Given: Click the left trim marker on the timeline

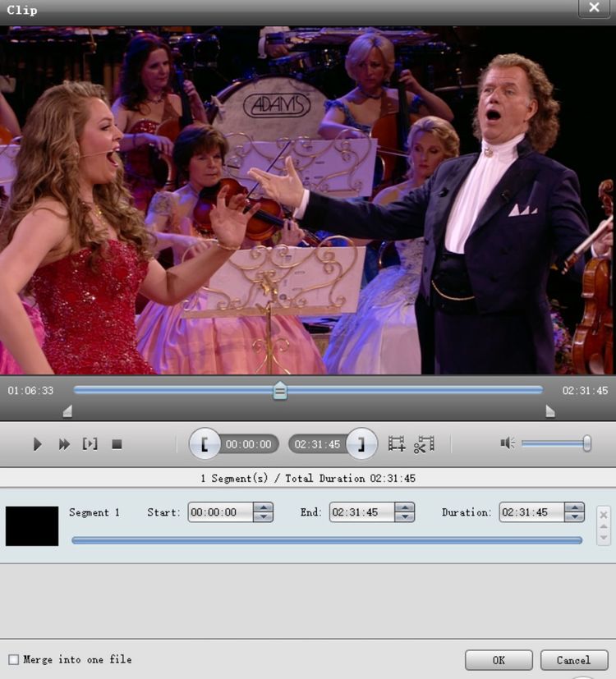Looking at the screenshot, I should (67, 411).
